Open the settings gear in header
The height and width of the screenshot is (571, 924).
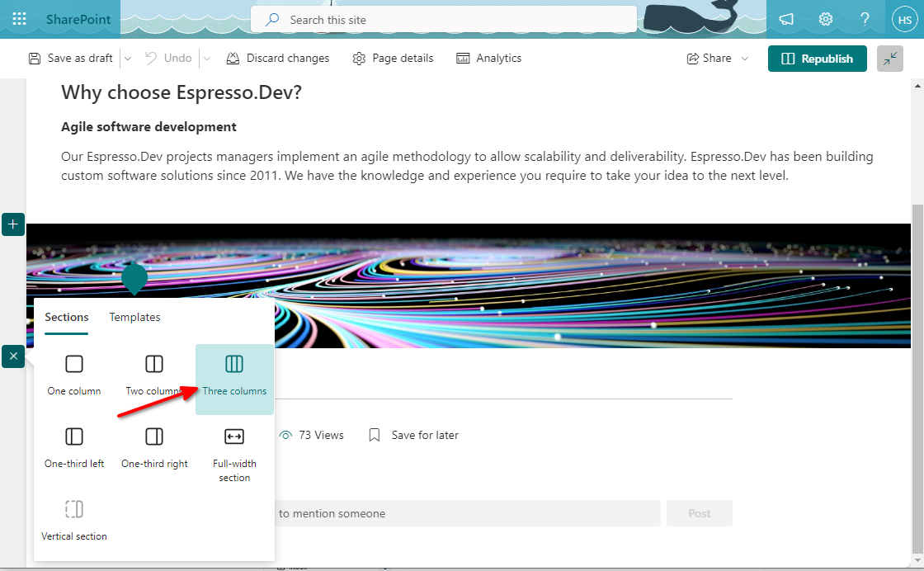pyautogui.click(x=825, y=19)
